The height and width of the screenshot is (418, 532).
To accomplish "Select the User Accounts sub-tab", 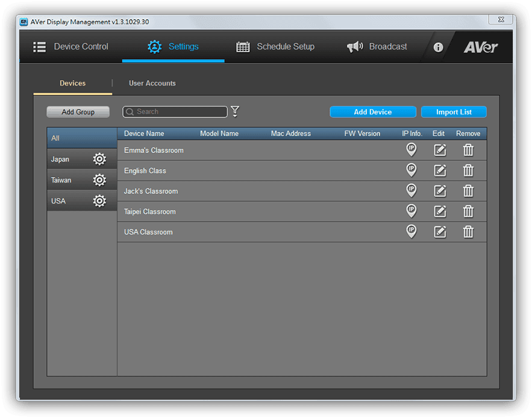I will tap(152, 83).
